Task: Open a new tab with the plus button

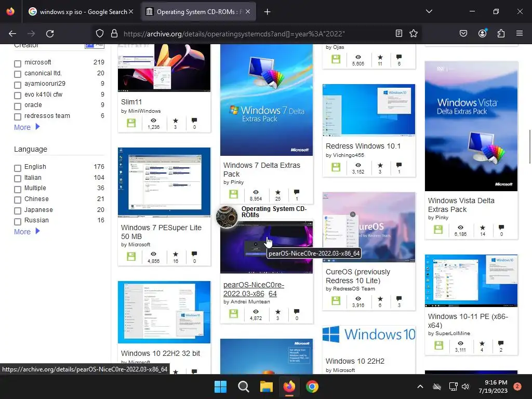Action: [x=268, y=12]
